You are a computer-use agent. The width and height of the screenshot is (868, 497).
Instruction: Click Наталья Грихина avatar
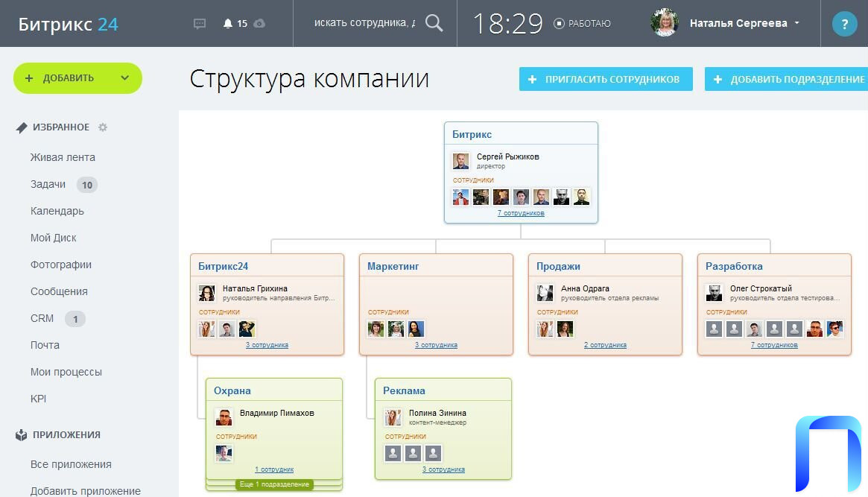[206, 293]
